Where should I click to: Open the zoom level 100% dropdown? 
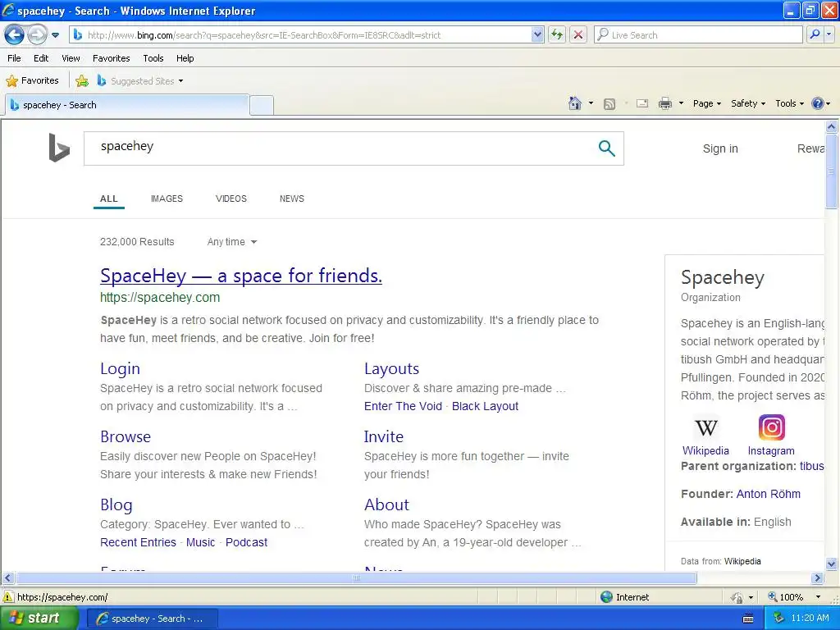(818, 597)
